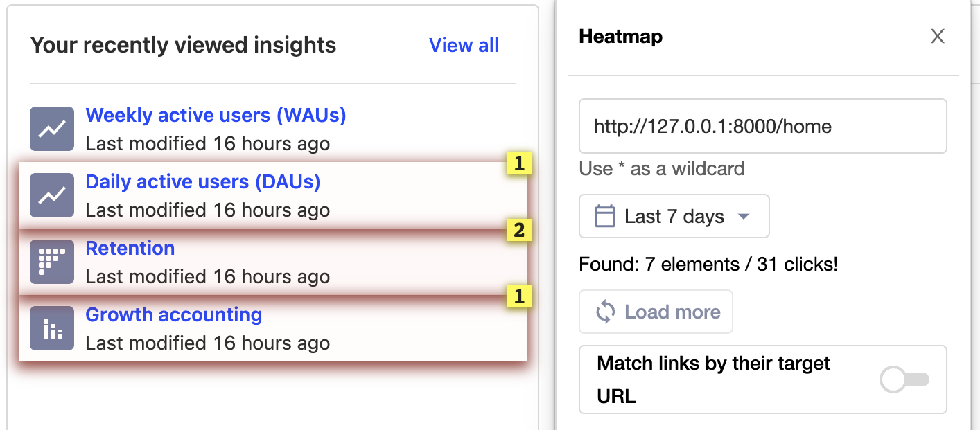Click the Weekly active users trend icon

[x=52, y=129]
